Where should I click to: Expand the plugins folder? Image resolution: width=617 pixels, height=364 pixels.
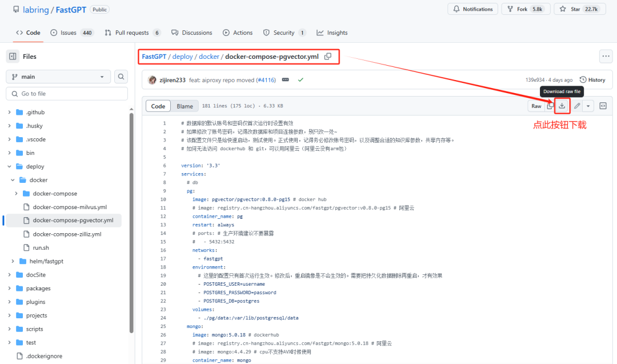coord(10,302)
